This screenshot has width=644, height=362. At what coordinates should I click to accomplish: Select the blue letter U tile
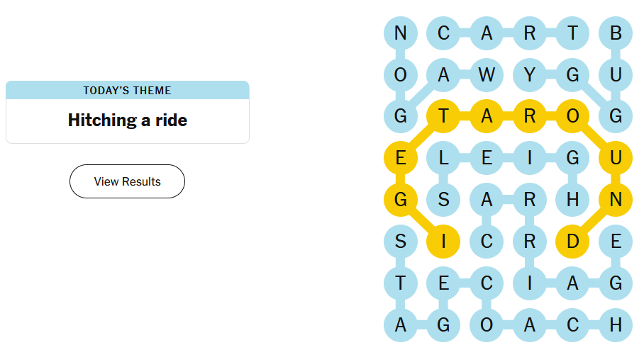tap(615, 74)
